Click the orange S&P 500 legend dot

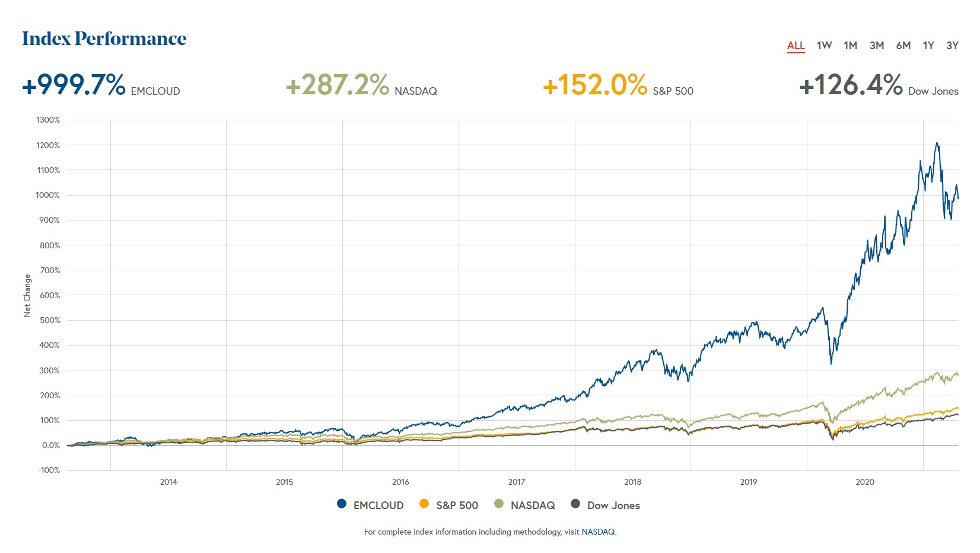pyautogui.click(x=424, y=505)
